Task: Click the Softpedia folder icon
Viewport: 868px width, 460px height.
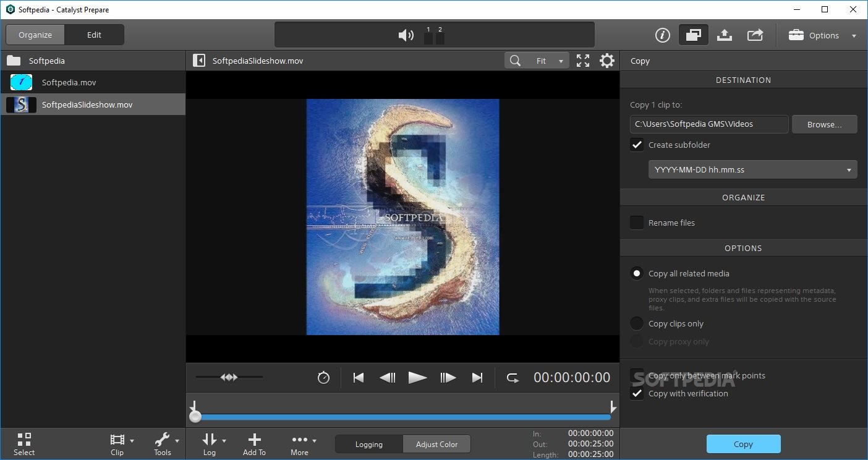Action: 14,61
